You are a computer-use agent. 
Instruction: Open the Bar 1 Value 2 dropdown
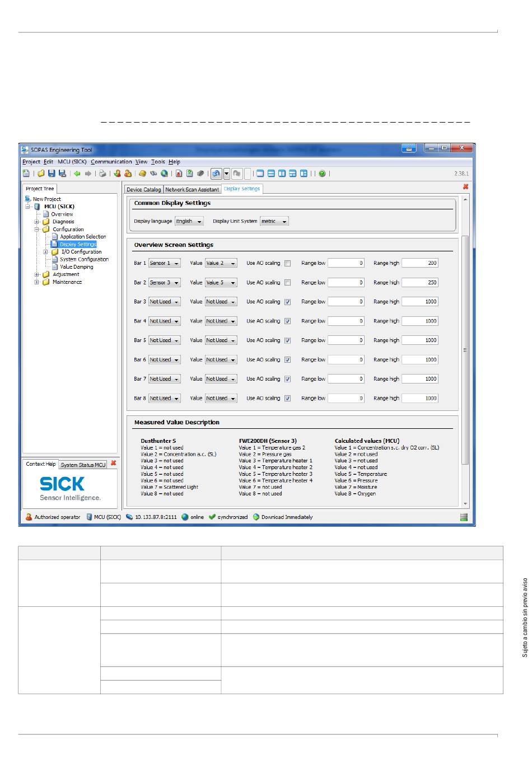(x=221, y=263)
